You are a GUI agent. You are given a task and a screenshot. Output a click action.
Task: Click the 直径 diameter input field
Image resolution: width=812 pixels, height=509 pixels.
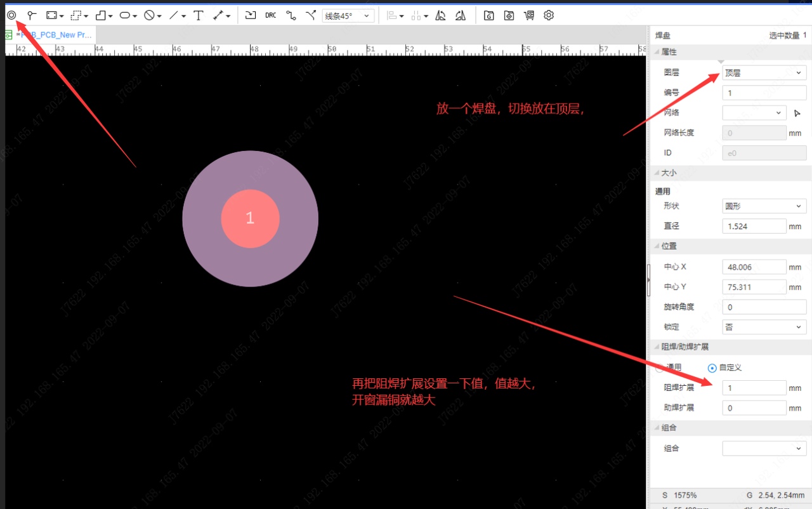click(754, 226)
